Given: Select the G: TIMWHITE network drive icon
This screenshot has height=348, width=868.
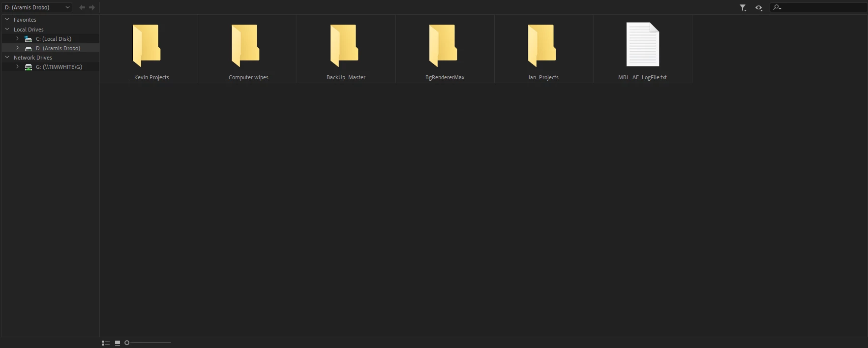Looking at the screenshot, I should (x=29, y=67).
